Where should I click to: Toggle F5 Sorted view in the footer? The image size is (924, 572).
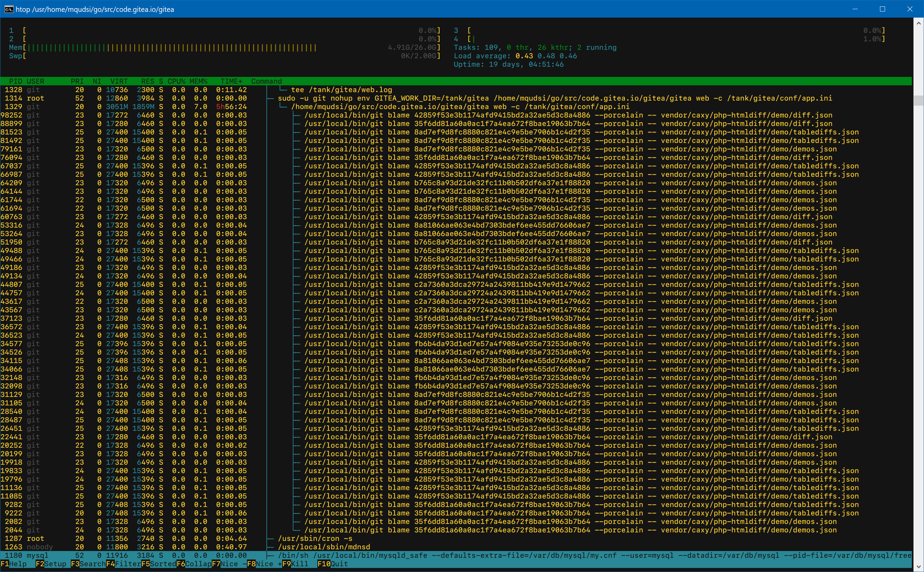pos(159,564)
